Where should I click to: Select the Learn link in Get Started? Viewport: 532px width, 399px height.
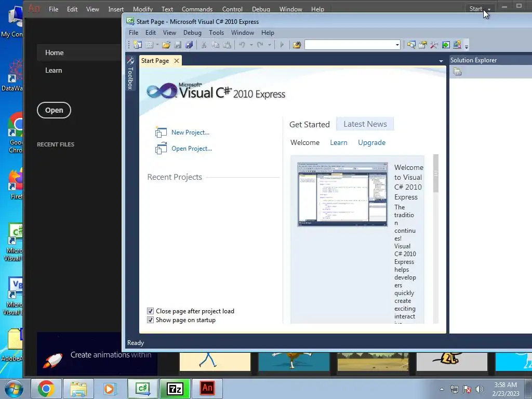(339, 142)
